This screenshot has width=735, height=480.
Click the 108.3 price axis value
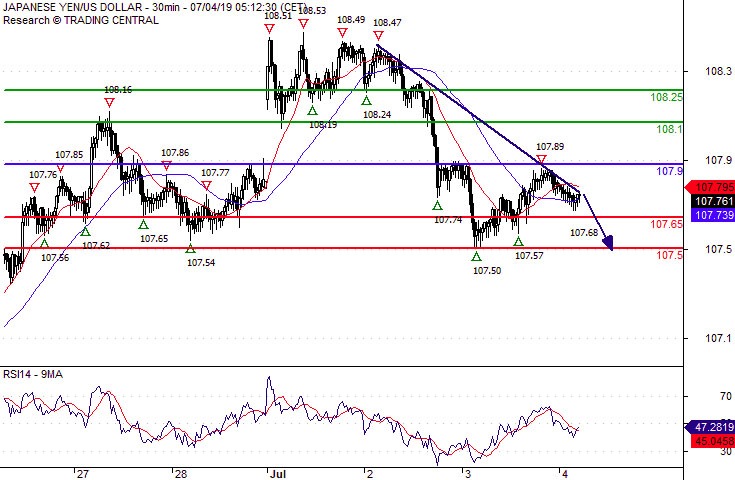(718, 71)
